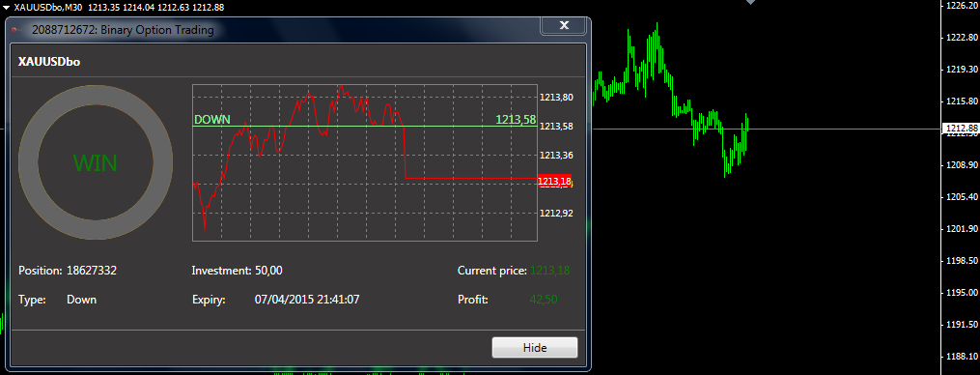Select the Position number 18627332

(x=92, y=271)
